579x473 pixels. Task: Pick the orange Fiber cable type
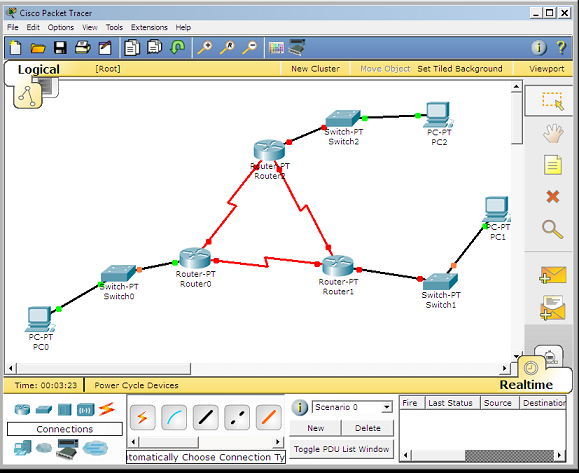[x=268, y=417]
